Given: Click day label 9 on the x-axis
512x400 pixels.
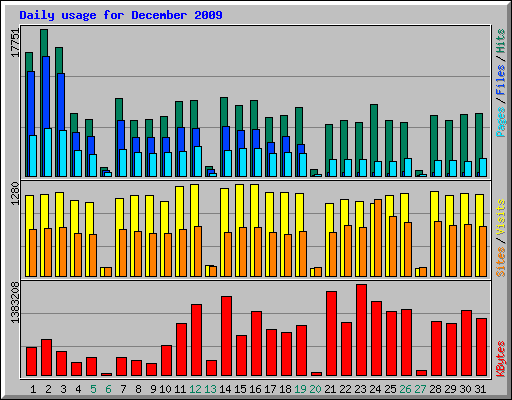Looking at the screenshot, I should (153, 389).
